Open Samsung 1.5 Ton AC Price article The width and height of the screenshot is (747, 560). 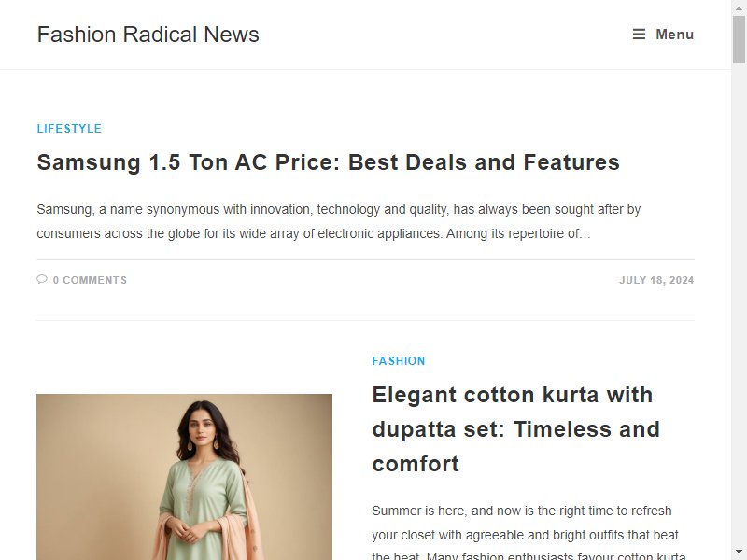click(x=329, y=161)
